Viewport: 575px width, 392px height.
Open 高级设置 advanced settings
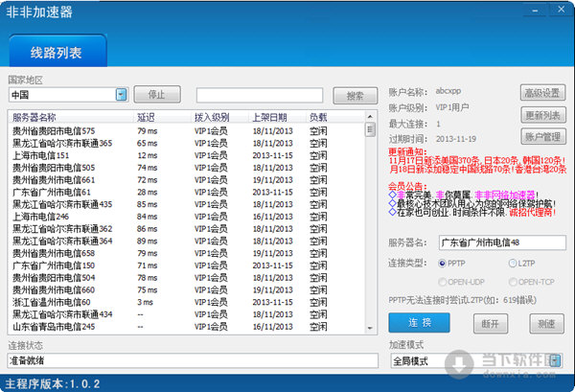coord(541,92)
